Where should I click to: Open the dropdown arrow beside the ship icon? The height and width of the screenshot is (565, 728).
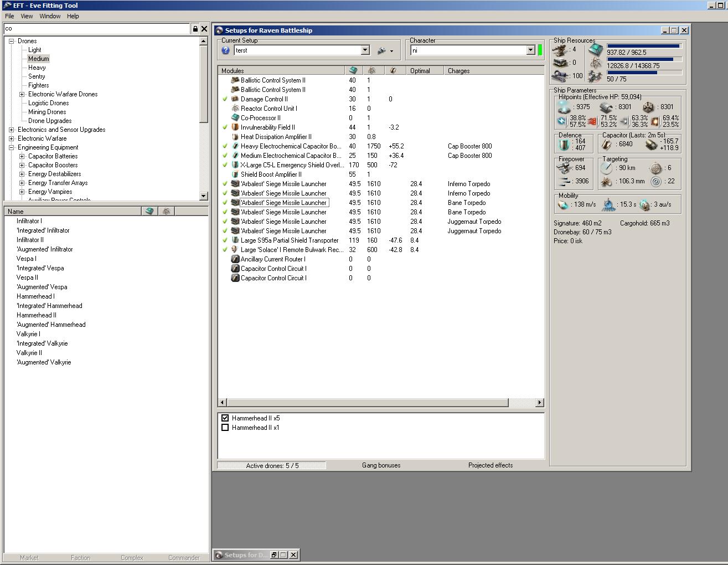[391, 51]
